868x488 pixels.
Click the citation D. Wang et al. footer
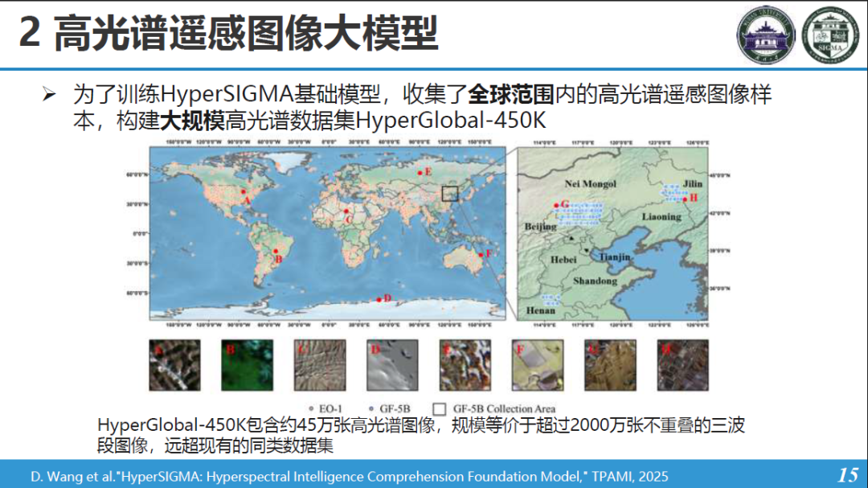(x=350, y=477)
